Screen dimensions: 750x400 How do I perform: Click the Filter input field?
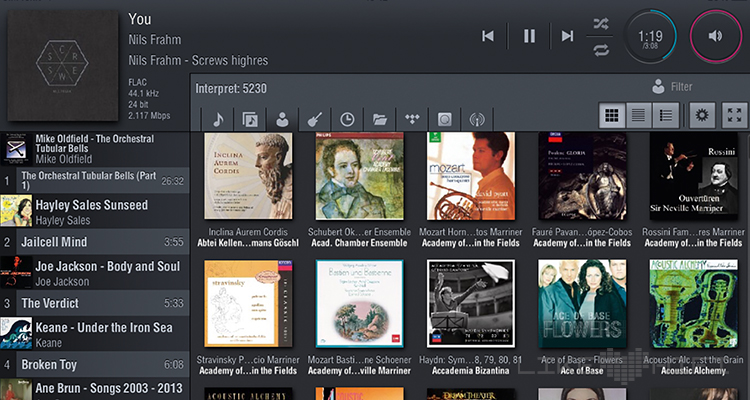[x=681, y=87]
